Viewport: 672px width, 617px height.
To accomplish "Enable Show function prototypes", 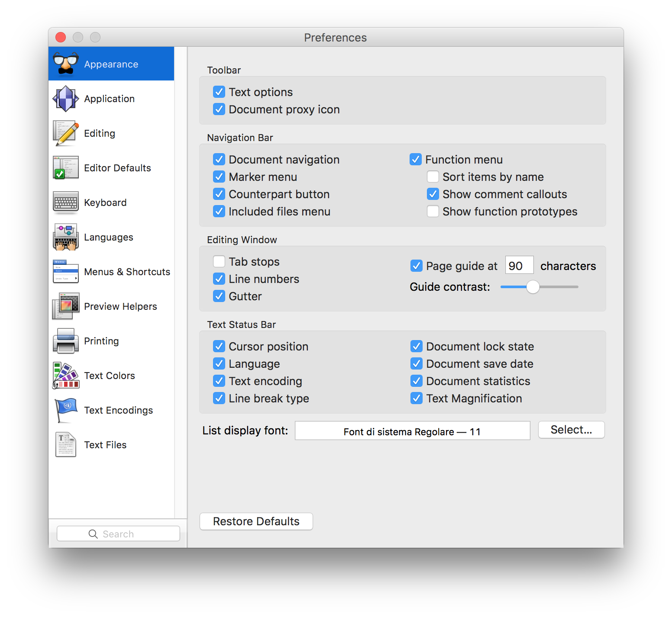I will (x=433, y=211).
